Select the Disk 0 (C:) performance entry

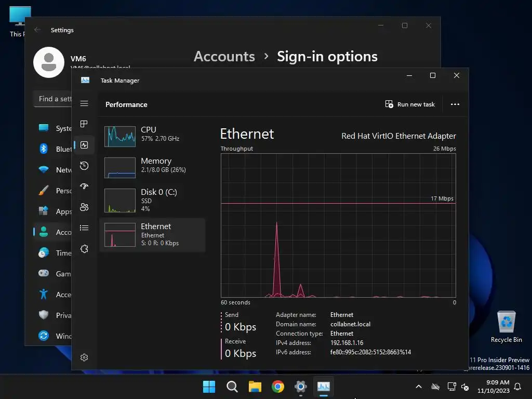coord(152,200)
